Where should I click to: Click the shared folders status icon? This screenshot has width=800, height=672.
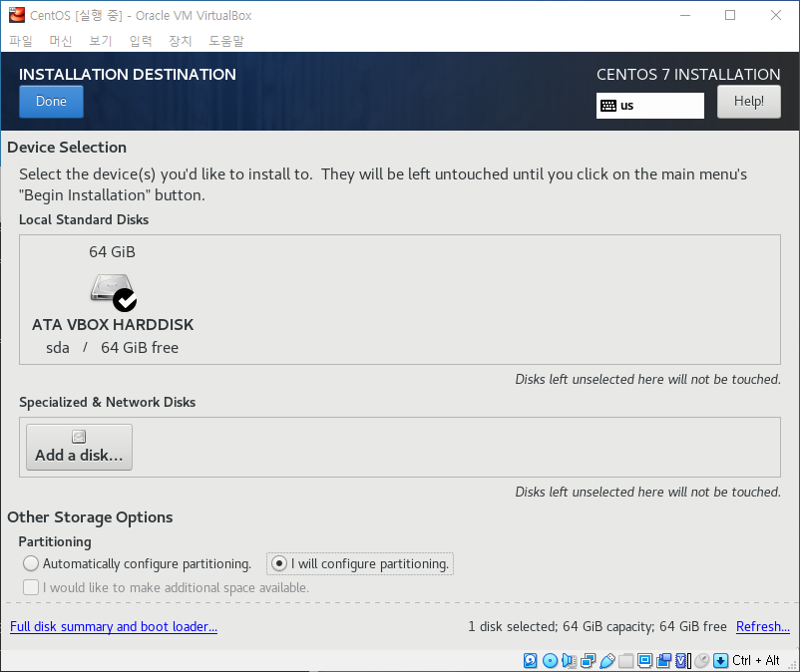(626, 661)
